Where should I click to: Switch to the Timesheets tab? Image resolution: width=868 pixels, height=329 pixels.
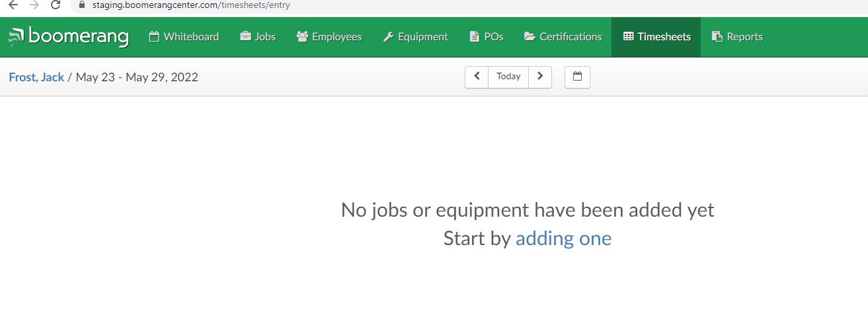(656, 37)
